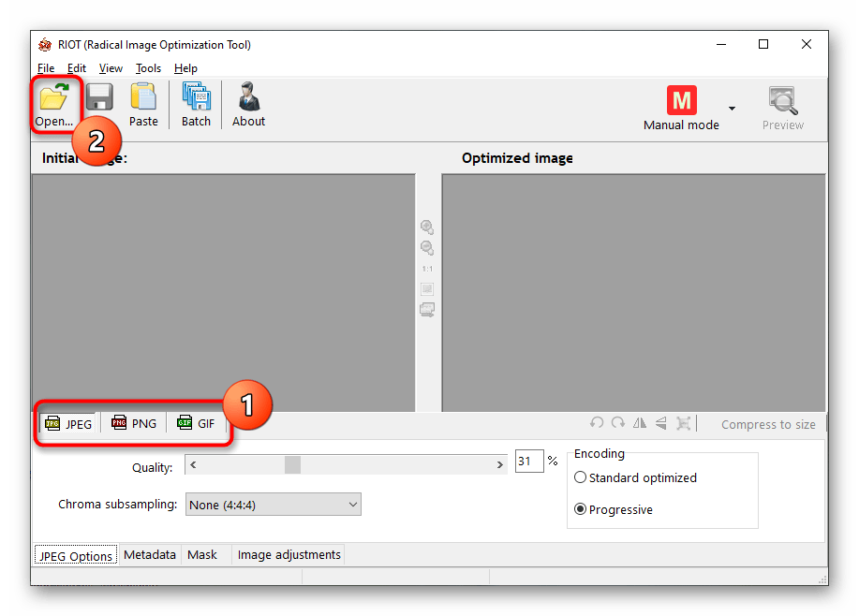Open the About dialog

pyautogui.click(x=249, y=105)
